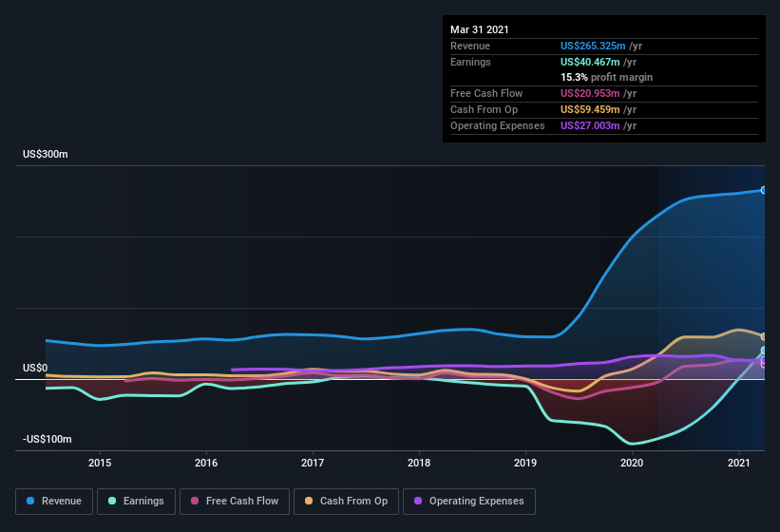This screenshot has width=780, height=532.
Task: Select the 2015 x-axis label
Action: pos(100,463)
